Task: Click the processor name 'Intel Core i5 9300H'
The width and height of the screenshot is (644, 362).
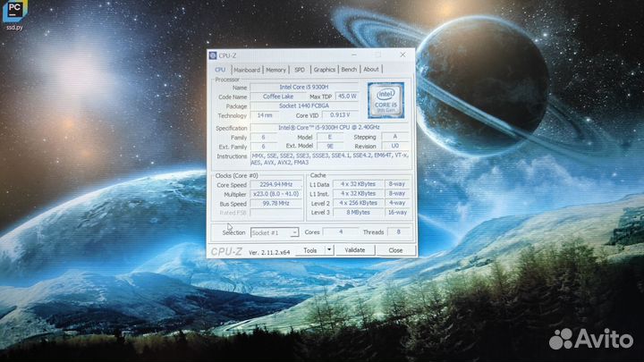Action: 304,87
